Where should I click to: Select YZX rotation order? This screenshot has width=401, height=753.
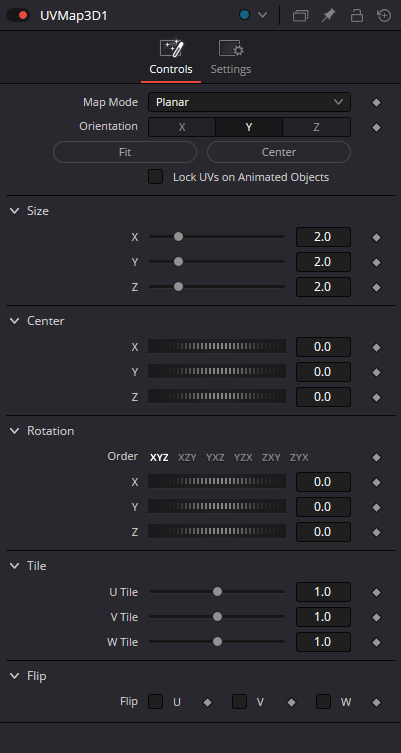tap(243, 458)
